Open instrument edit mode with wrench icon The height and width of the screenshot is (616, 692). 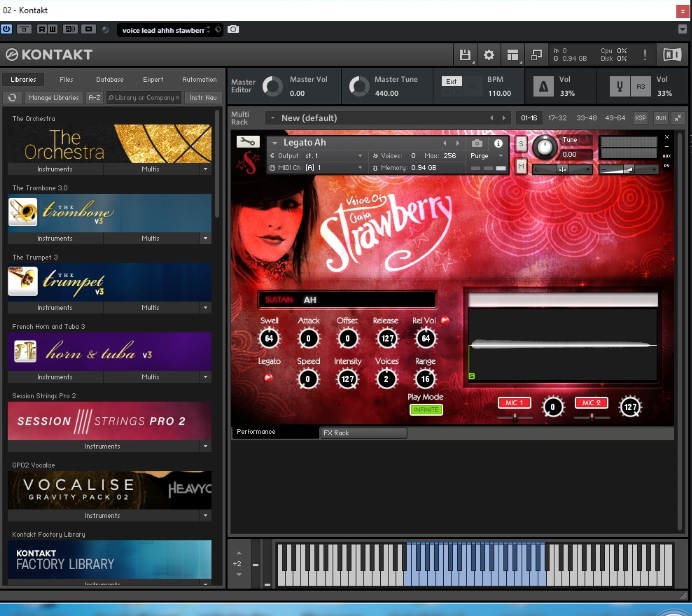248,142
